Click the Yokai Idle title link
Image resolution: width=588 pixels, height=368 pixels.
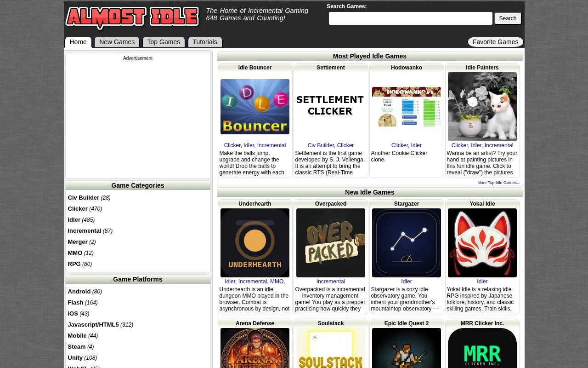(x=482, y=204)
